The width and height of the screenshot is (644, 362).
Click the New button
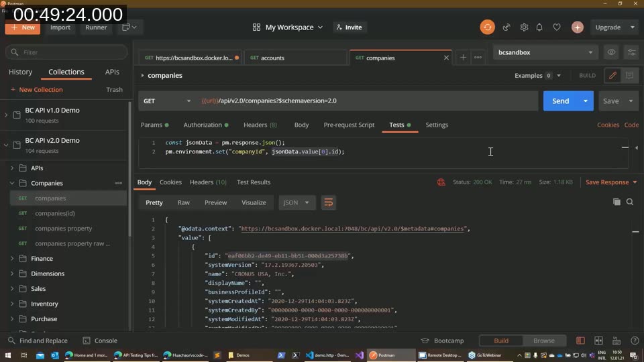tap(23, 27)
